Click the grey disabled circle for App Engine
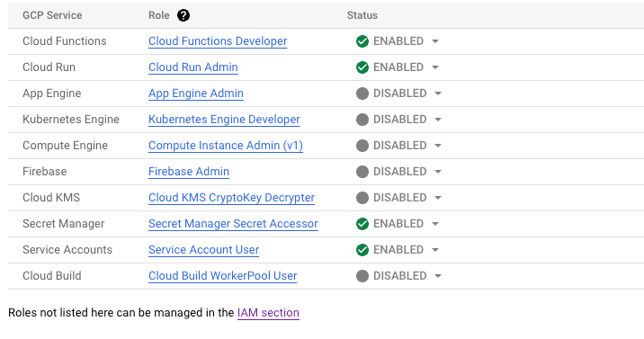Screen dimensions: 644x339 point(362,94)
